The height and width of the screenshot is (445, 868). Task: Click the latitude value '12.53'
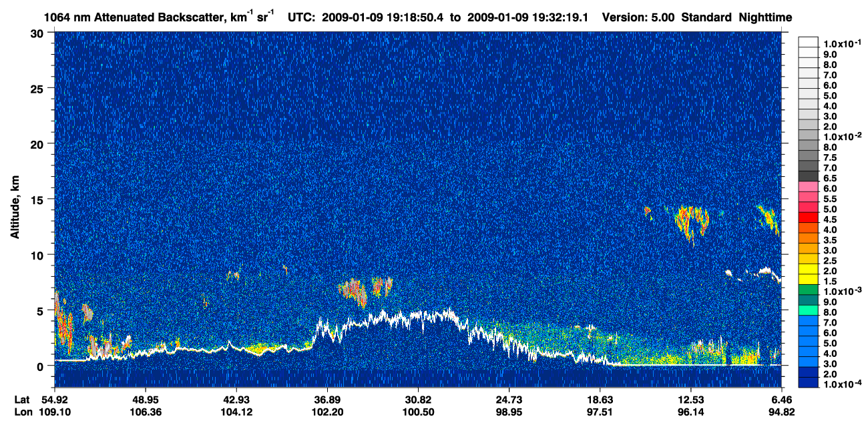click(690, 399)
